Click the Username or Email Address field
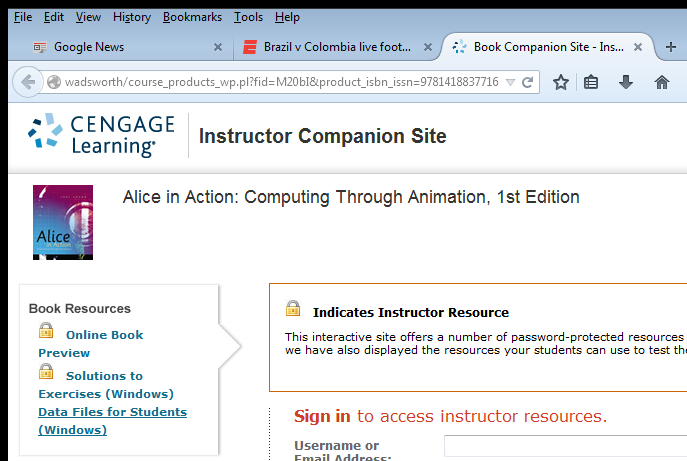This screenshot has height=461, width=687. 565,447
